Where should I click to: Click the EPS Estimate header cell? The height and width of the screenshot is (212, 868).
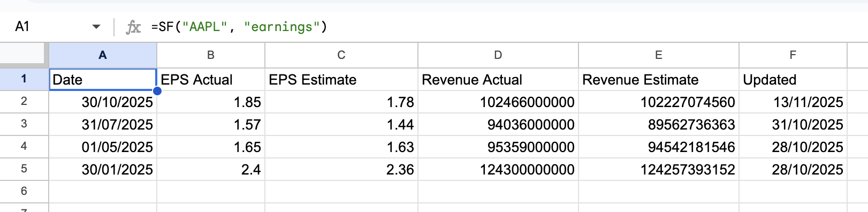[341, 79]
